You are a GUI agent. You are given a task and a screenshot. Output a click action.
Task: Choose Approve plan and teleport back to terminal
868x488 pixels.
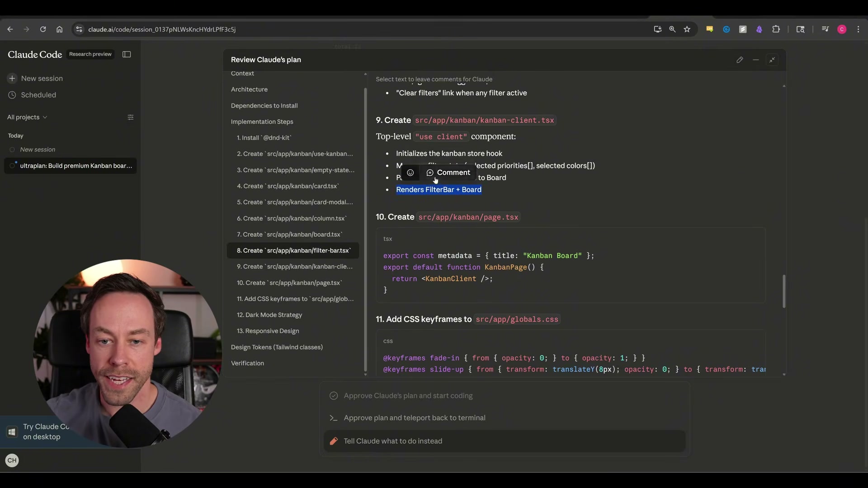pyautogui.click(x=505, y=418)
